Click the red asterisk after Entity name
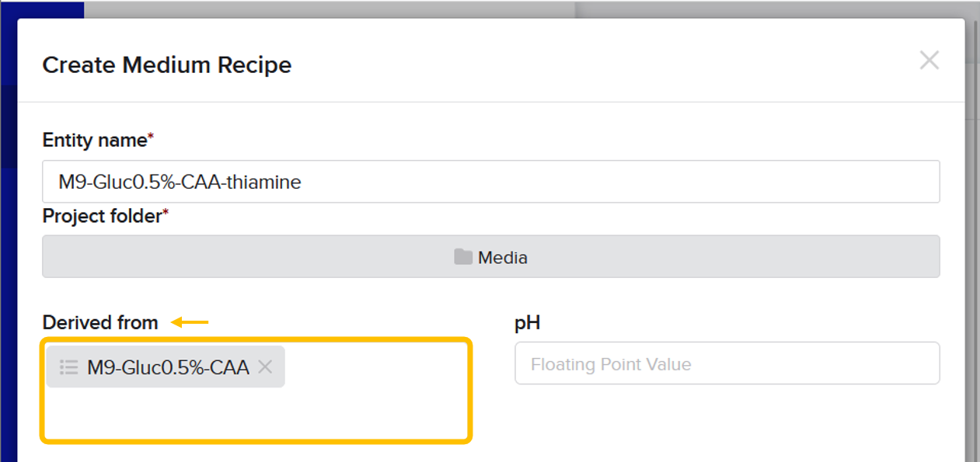The image size is (980, 462). (151, 137)
